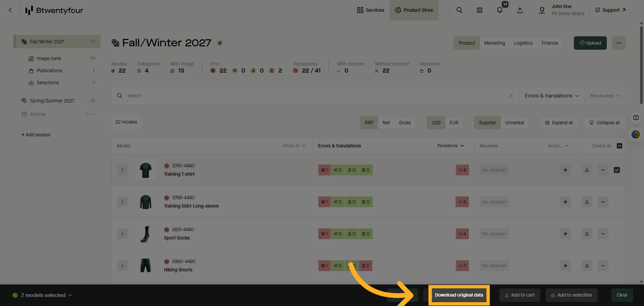Click the Add season link
644x306 pixels.
(36, 135)
